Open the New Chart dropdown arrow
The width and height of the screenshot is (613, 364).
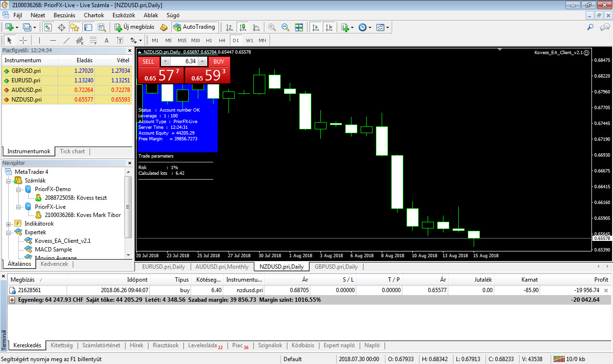[17, 28]
